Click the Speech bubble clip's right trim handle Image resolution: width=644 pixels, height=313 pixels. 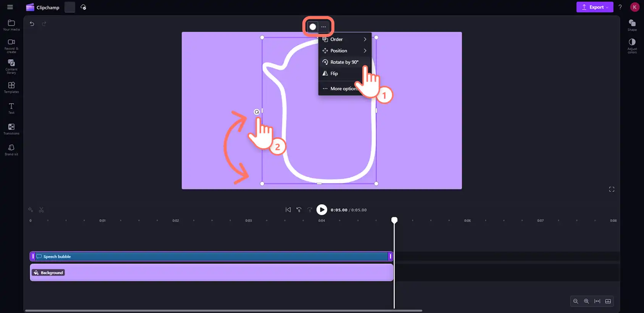pyautogui.click(x=390, y=257)
